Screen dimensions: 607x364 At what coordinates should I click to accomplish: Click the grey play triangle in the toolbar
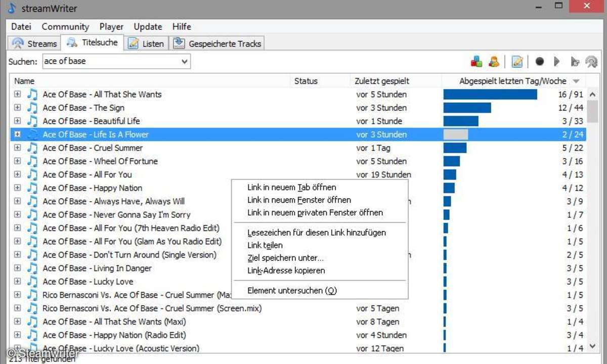[x=556, y=62]
